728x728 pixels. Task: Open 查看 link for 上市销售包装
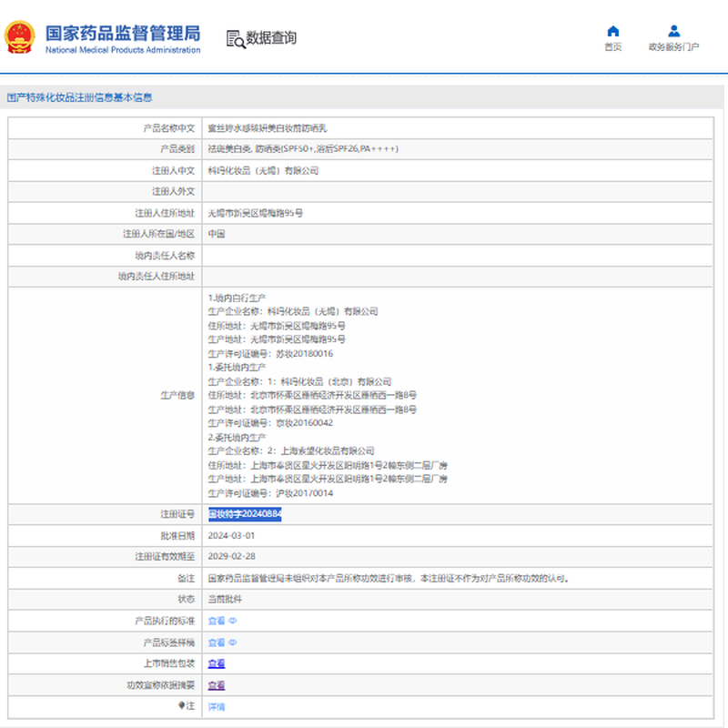coord(216,663)
